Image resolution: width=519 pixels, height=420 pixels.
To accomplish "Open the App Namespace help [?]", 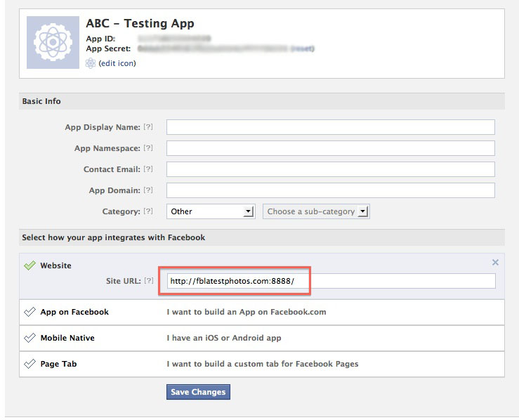I will pyautogui.click(x=148, y=148).
